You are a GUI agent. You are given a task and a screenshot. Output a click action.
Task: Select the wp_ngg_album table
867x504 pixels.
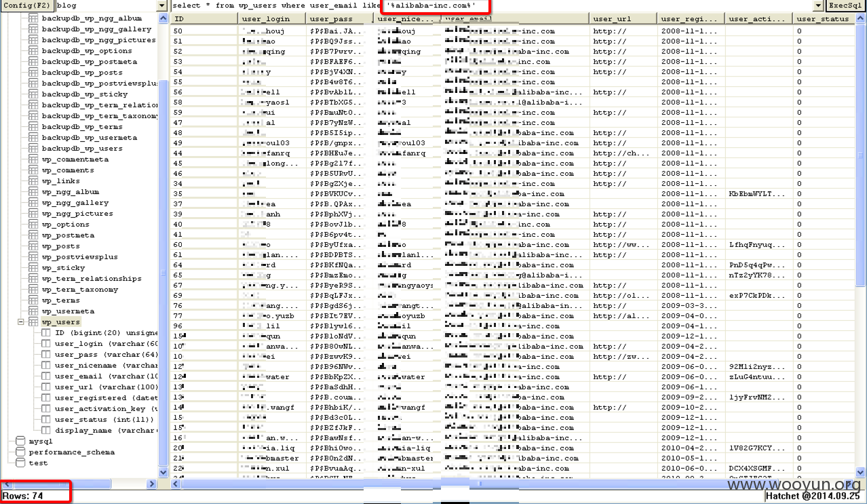tap(70, 192)
